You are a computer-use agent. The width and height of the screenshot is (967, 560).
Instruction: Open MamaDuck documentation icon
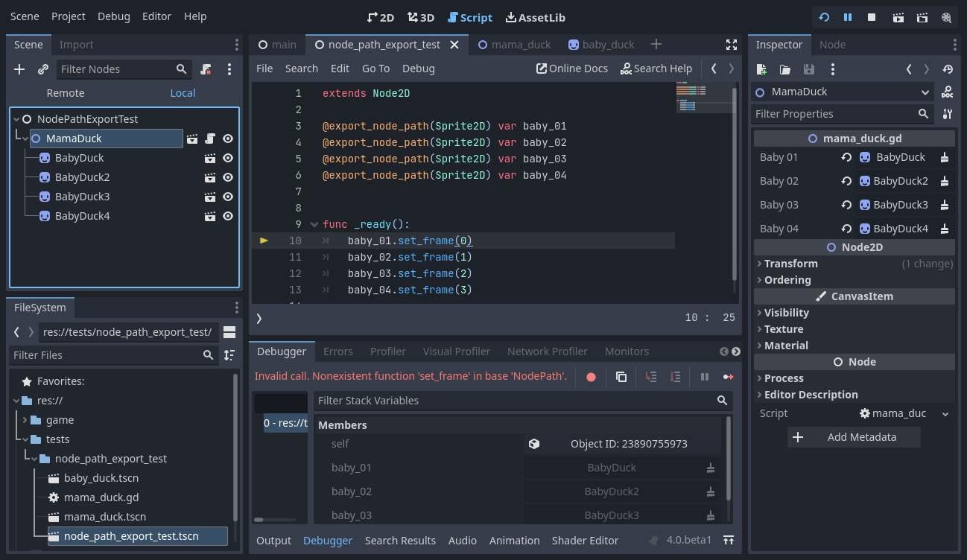coord(947,92)
